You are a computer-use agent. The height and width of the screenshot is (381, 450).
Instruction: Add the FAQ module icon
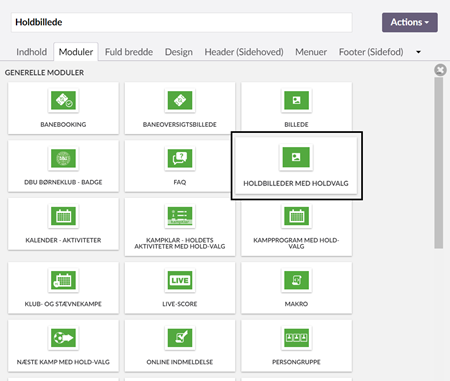[180, 158]
